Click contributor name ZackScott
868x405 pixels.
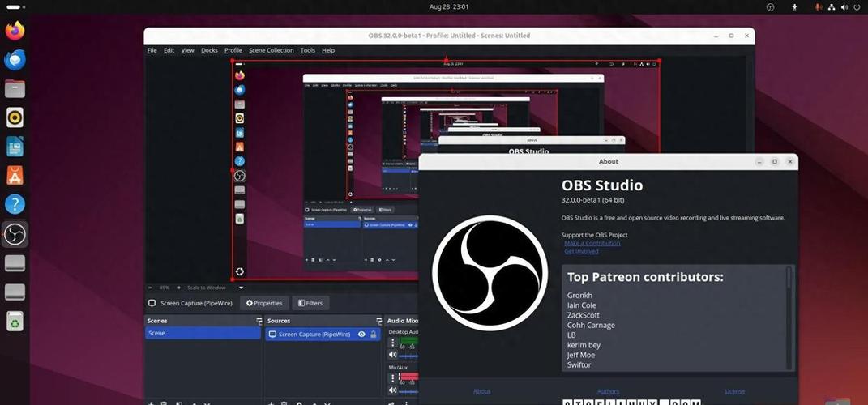point(584,315)
